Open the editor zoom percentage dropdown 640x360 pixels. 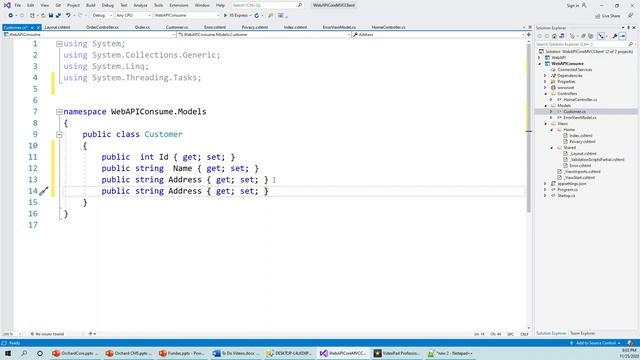[x=12, y=334]
